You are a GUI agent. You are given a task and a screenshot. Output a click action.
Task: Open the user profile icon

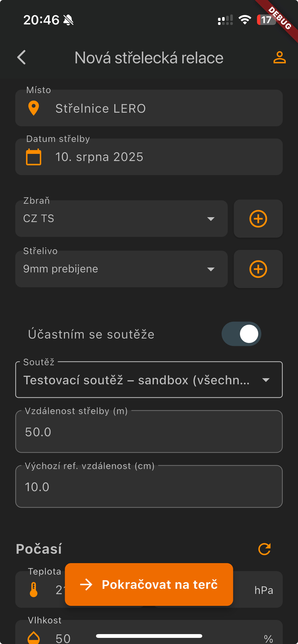pos(279,57)
